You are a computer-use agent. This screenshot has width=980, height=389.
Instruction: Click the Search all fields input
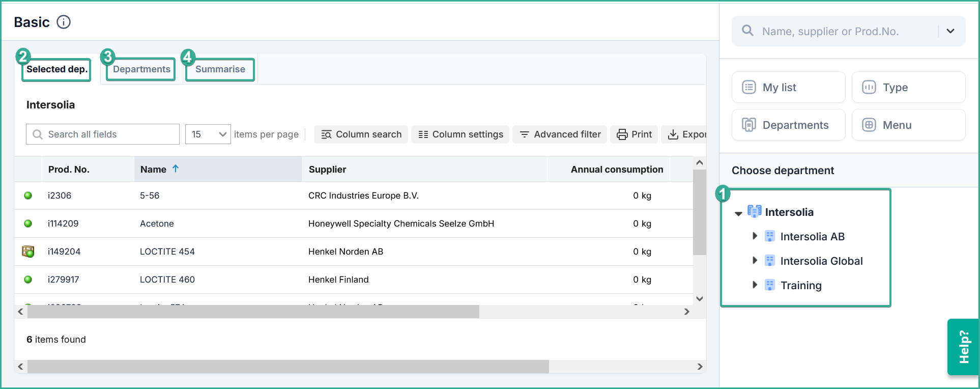[103, 134]
